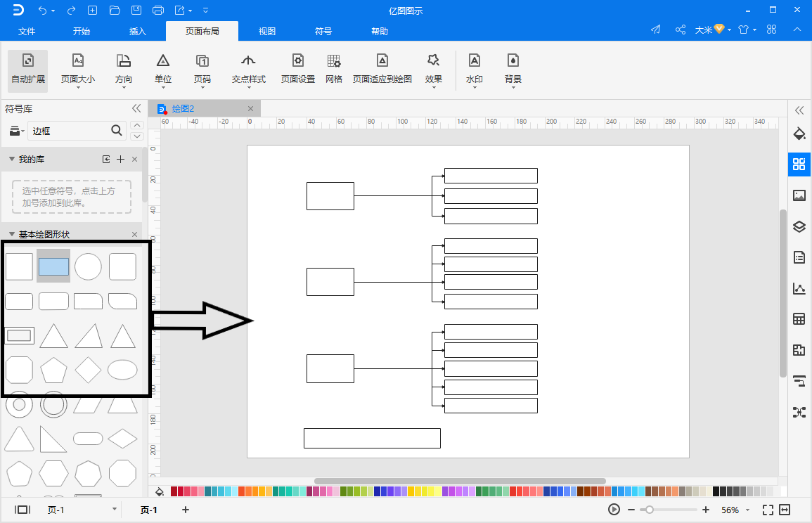
Task: Click the Redo arrow icon
Action: (72, 11)
